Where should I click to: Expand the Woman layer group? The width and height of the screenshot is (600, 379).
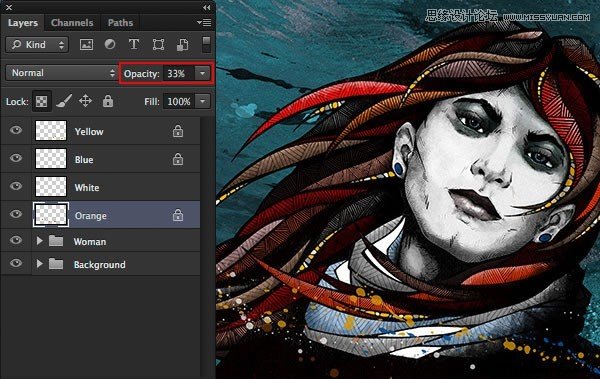tap(39, 241)
